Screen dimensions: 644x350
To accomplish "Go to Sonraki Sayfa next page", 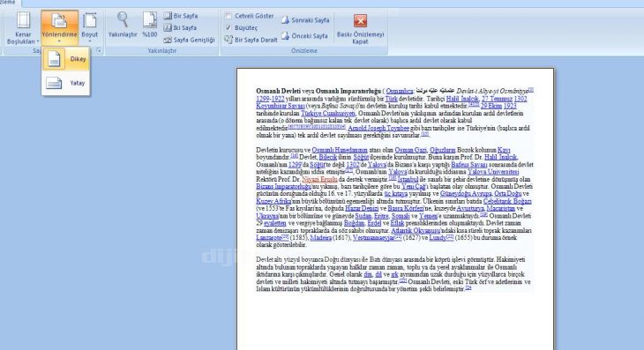I will (x=305, y=19).
